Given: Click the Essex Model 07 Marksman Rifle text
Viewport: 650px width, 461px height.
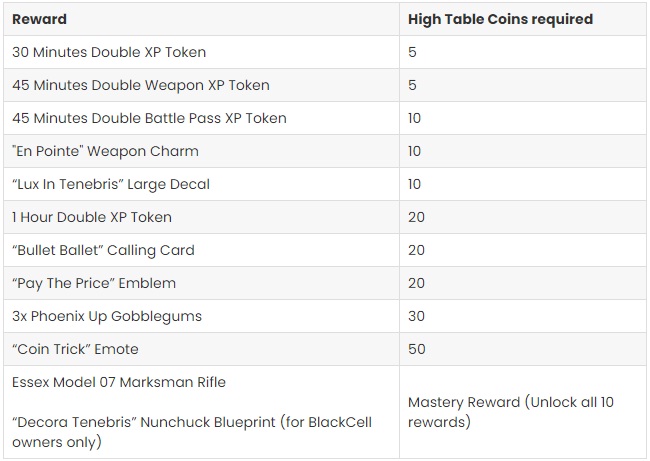Looking at the screenshot, I should [x=119, y=382].
